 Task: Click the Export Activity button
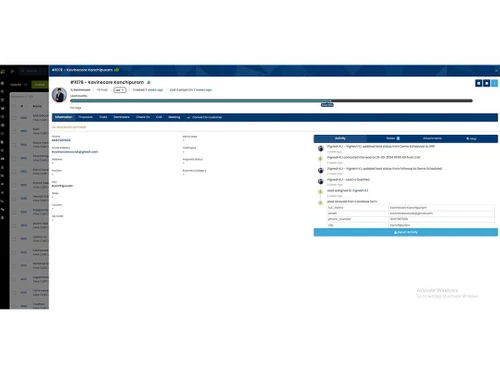point(406,232)
